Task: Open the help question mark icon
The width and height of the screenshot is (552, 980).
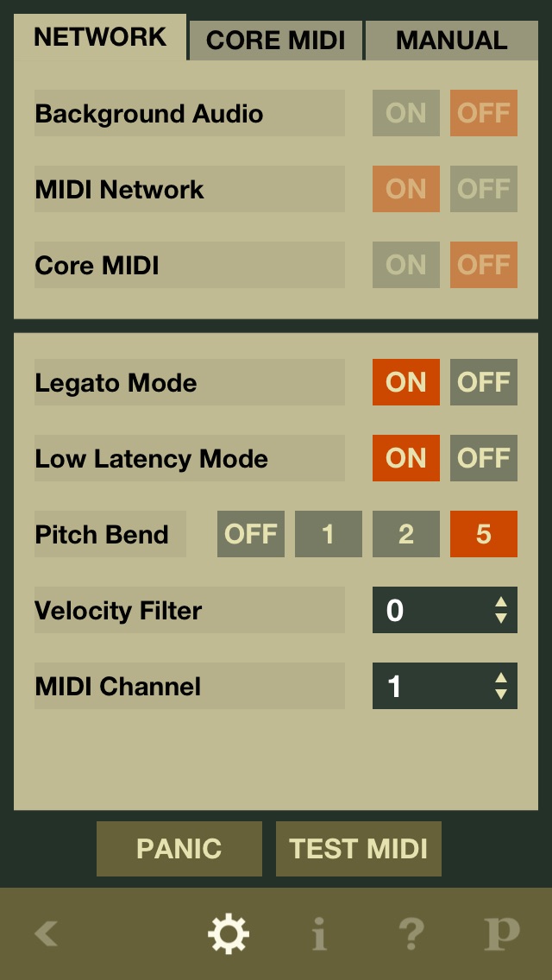Action: tap(411, 933)
